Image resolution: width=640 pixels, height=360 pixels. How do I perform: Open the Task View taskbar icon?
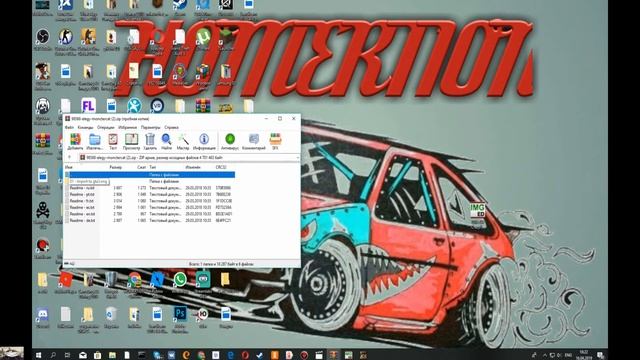68,355
